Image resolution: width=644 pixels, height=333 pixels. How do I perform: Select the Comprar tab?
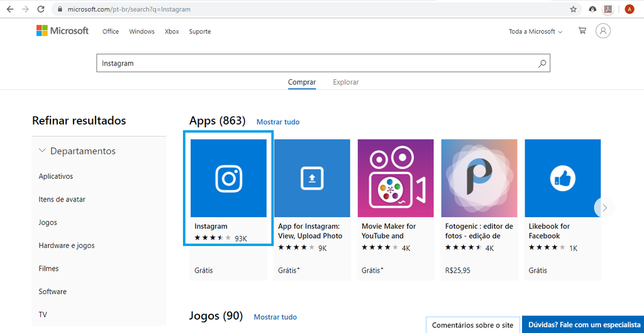point(302,82)
